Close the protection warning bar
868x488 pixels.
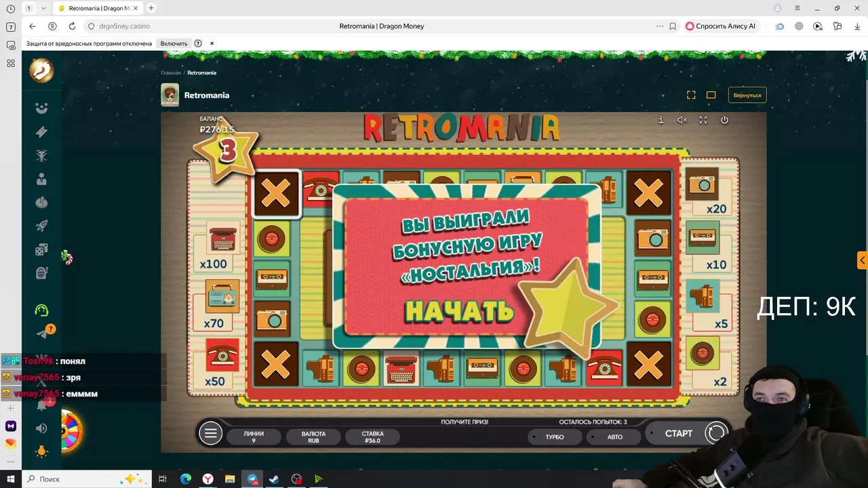pyautogui.click(x=212, y=43)
